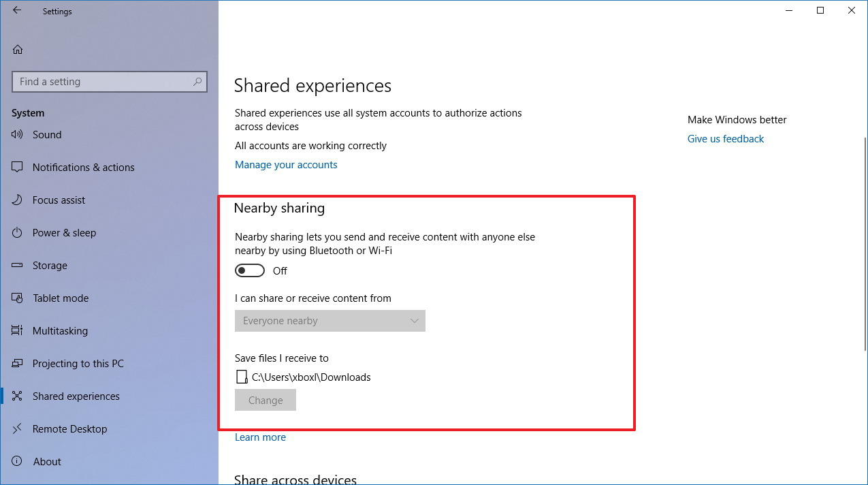The height and width of the screenshot is (485, 868).
Task: Open the Everyone nearby dropdown
Action: [x=330, y=321]
